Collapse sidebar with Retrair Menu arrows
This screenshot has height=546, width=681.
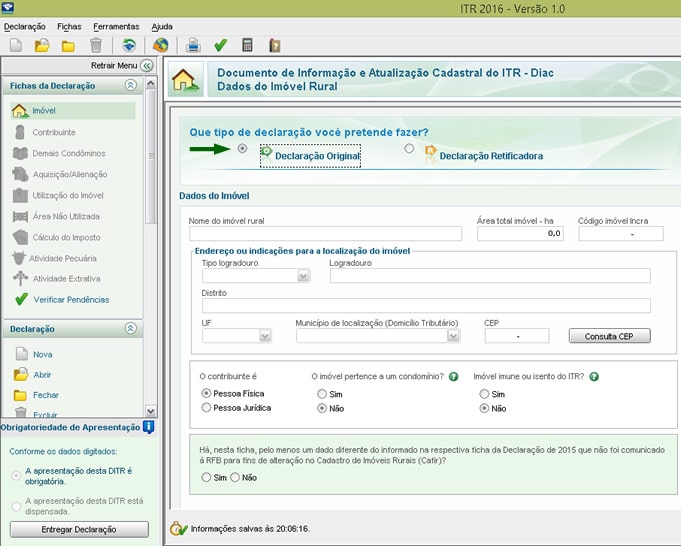point(147,66)
